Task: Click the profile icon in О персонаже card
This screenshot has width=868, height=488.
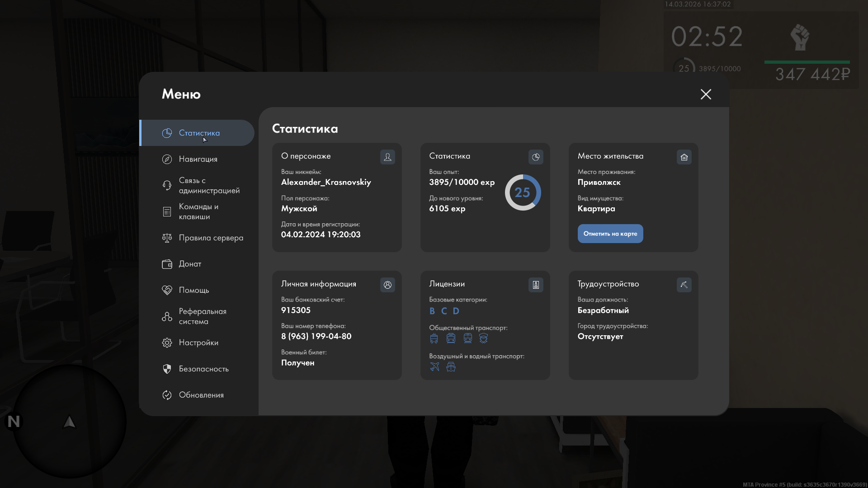Action: tap(387, 157)
